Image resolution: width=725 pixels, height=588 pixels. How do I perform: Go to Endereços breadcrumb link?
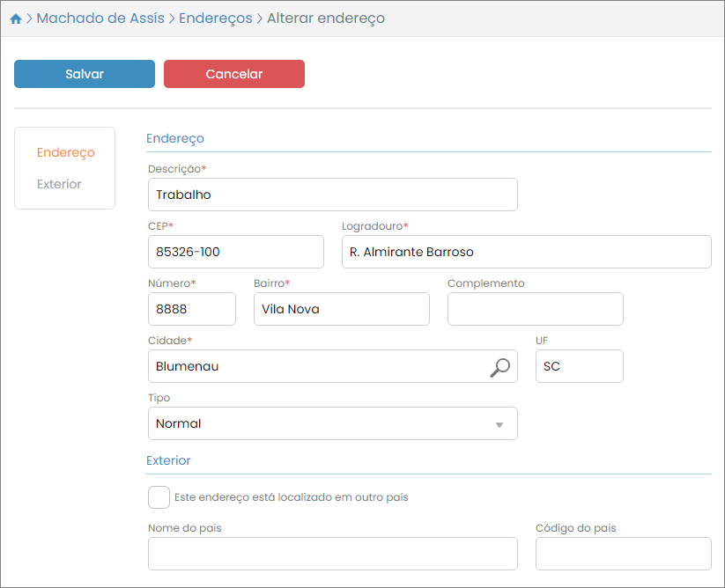215,18
